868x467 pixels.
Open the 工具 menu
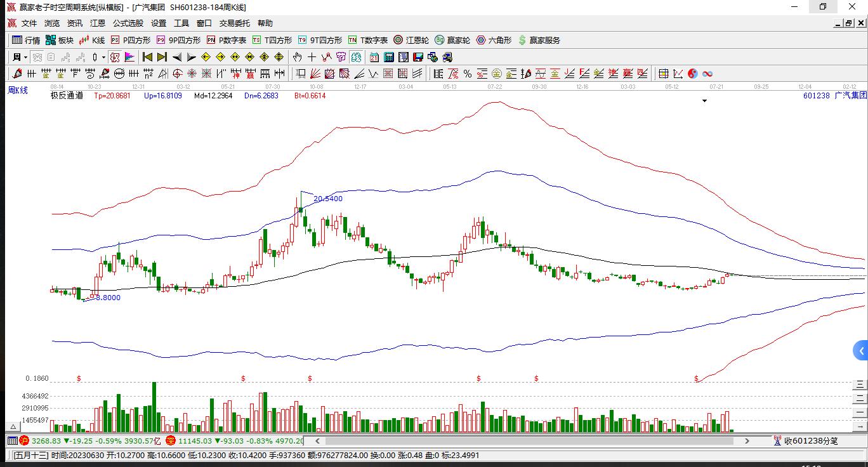pos(181,23)
